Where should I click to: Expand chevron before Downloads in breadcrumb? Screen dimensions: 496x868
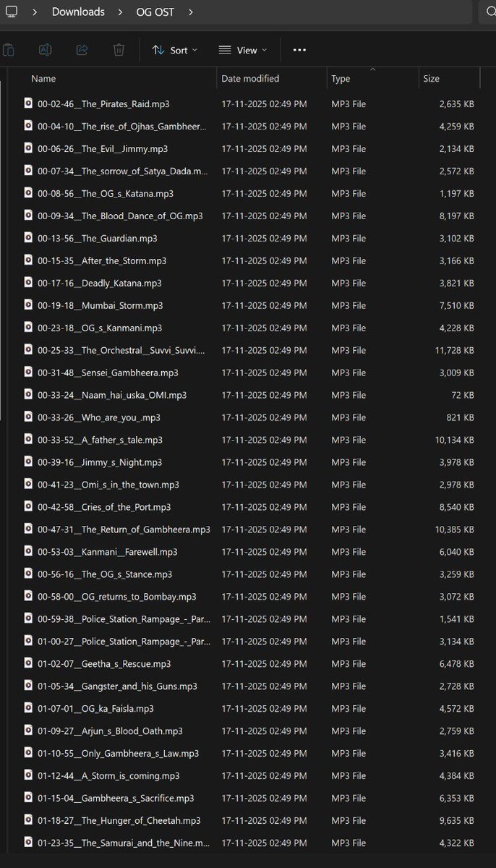pos(35,12)
